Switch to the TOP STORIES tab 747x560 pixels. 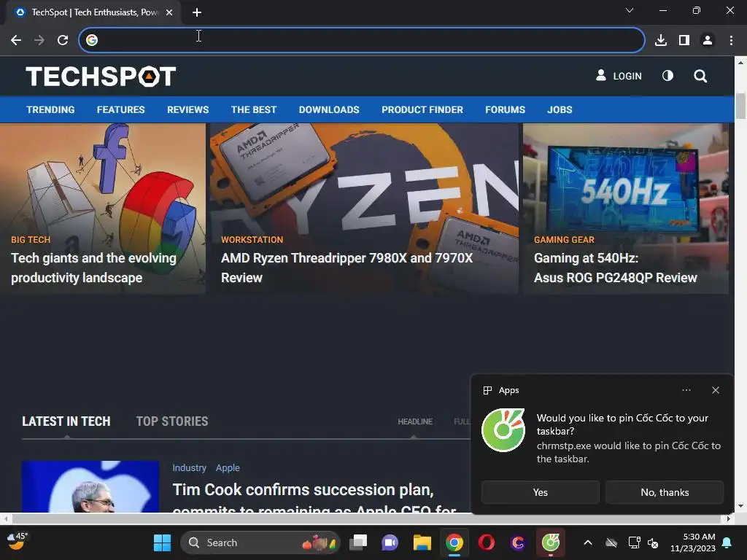point(172,421)
